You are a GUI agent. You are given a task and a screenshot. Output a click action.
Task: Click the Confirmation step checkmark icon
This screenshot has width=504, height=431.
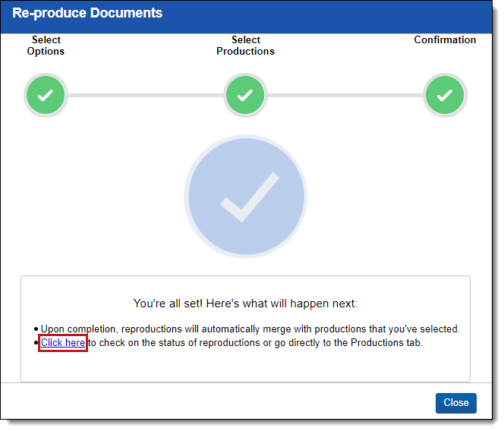[x=445, y=96]
